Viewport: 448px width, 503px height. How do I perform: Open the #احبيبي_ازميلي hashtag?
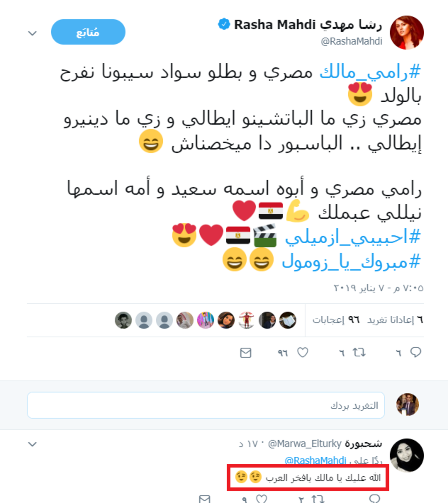point(353,237)
